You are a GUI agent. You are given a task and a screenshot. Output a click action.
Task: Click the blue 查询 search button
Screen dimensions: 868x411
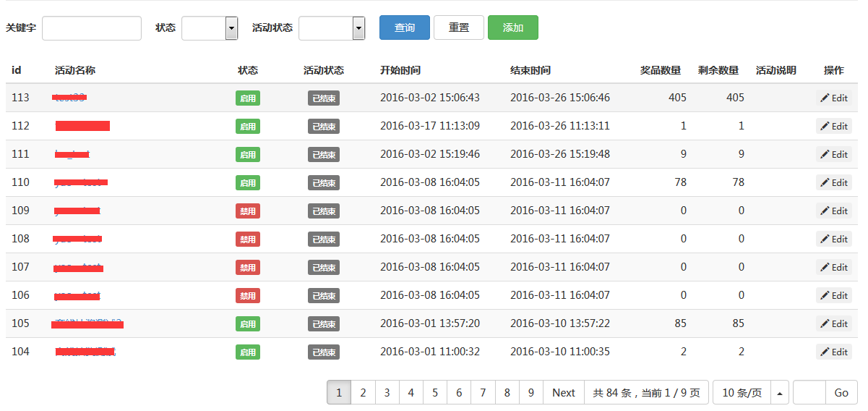click(405, 27)
